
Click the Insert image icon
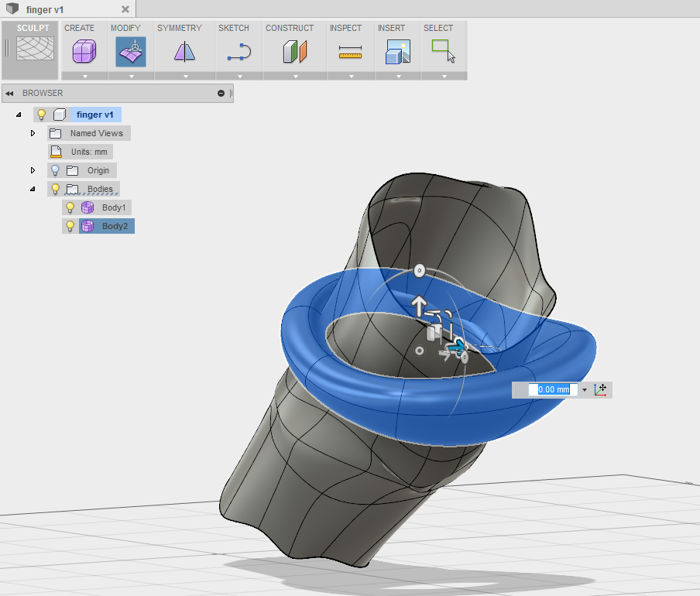coord(398,52)
